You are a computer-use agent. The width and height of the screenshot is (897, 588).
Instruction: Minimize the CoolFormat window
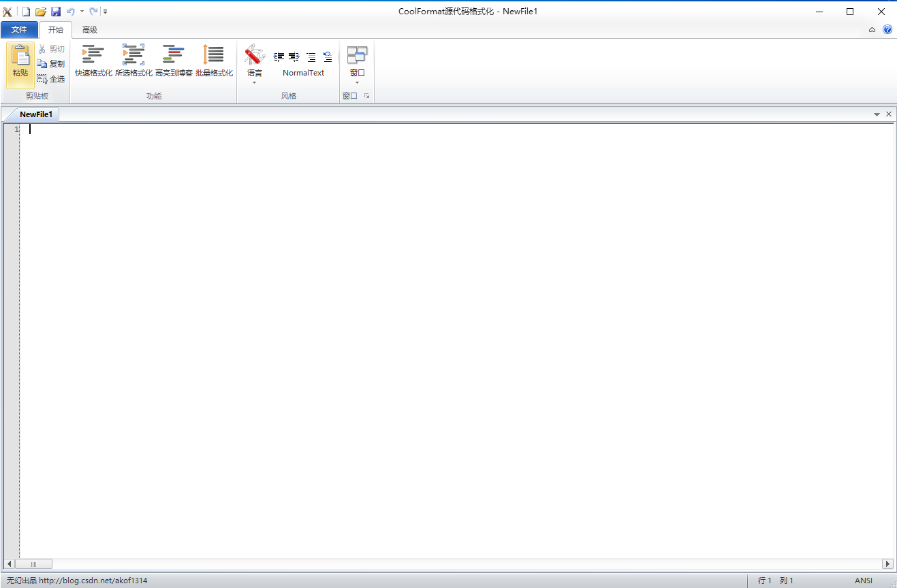(819, 12)
